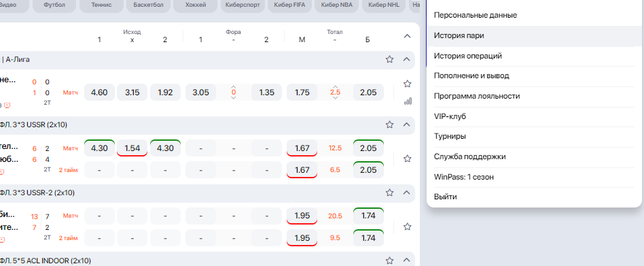Screen dimensions: 644x266
Task: Favorite the match in ФЛ. 3*3 USSR-2 (2x10)
Action: [407, 227]
